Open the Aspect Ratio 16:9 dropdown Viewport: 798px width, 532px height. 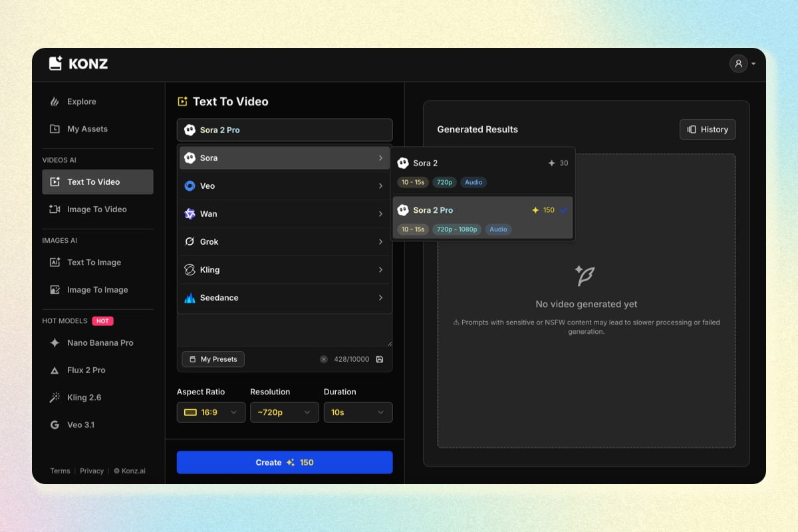point(211,412)
